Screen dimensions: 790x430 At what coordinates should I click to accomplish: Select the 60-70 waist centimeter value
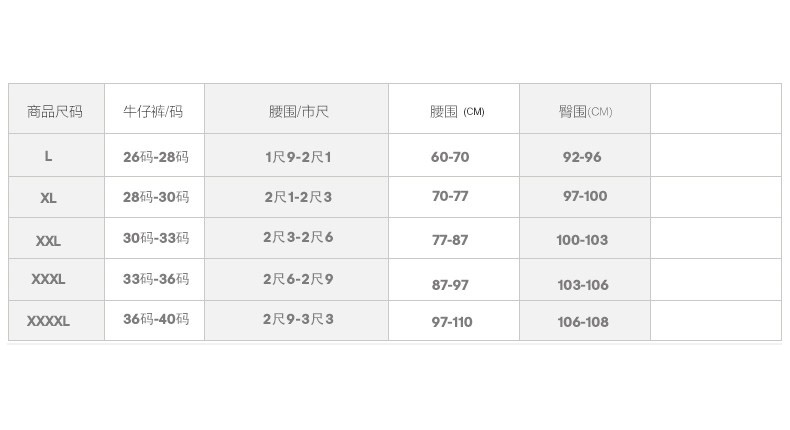450,157
